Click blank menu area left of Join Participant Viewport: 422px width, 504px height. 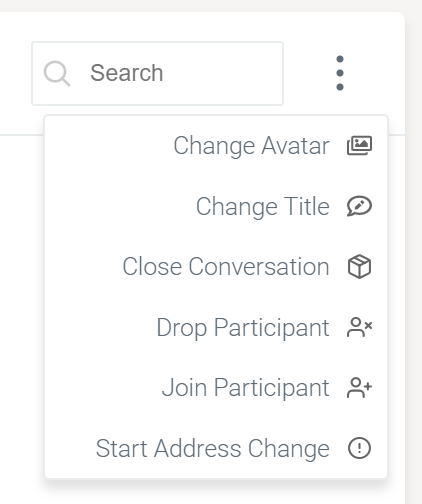[x=103, y=388]
